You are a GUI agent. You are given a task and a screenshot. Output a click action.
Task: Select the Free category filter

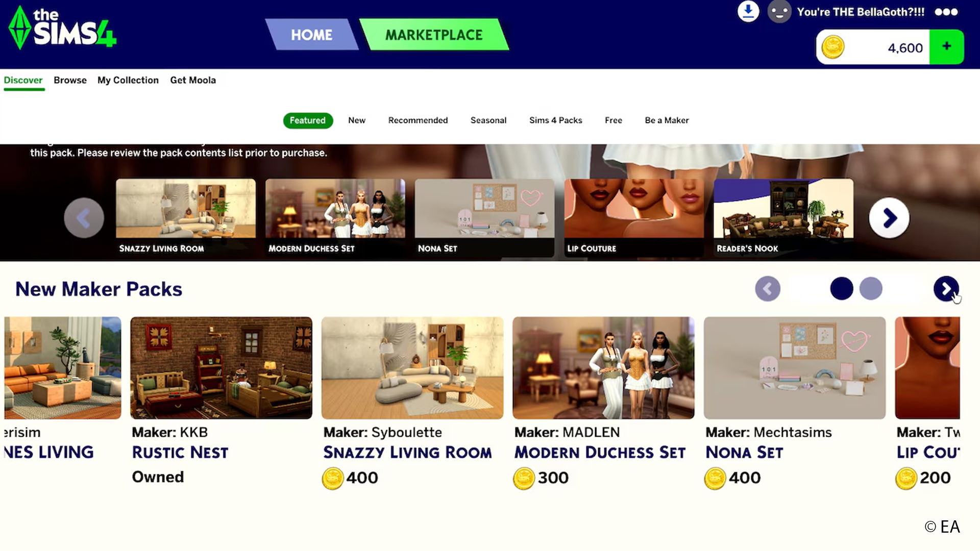[614, 120]
